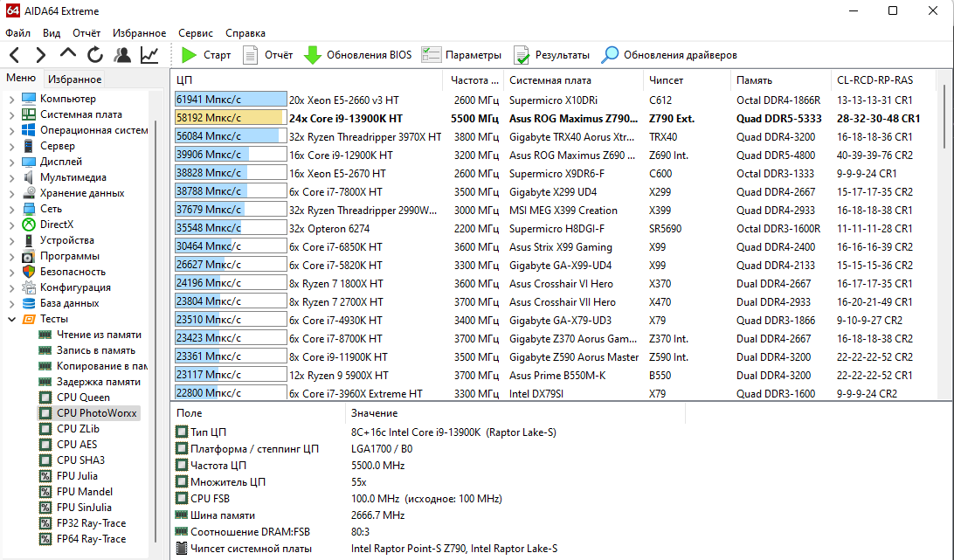Click the Refresh icon in toolbar
The height and width of the screenshot is (560, 954).
coord(95,55)
